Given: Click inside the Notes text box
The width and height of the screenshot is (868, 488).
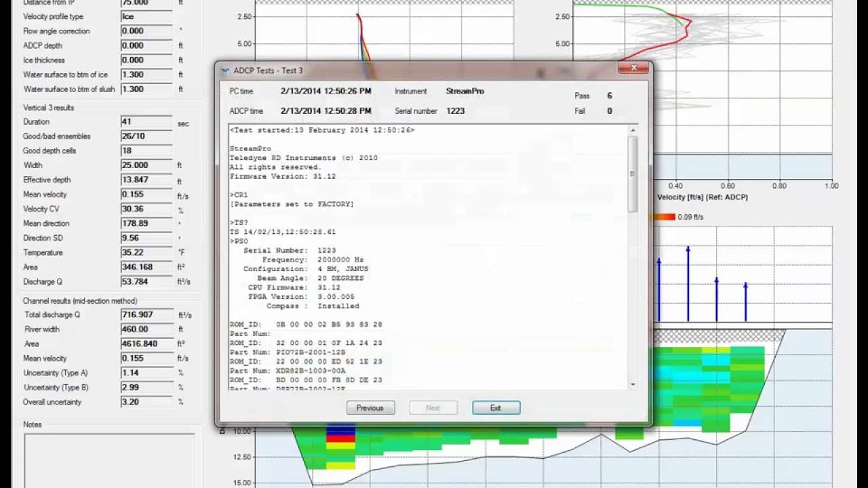Looking at the screenshot, I should (109, 460).
